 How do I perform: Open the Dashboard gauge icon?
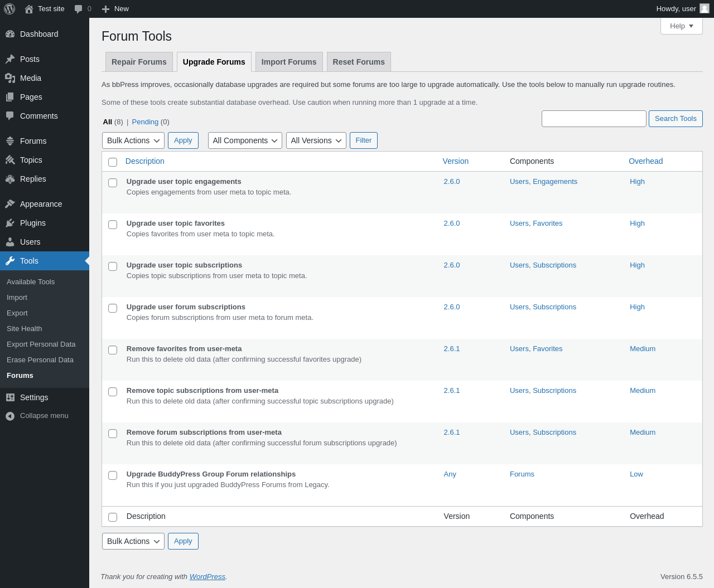(10, 34)
